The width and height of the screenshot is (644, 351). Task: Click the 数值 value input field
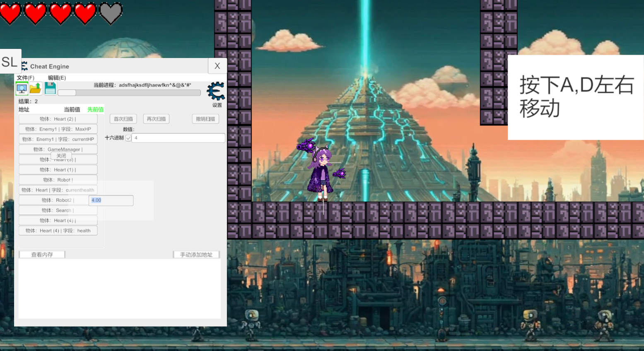[178, 138]
